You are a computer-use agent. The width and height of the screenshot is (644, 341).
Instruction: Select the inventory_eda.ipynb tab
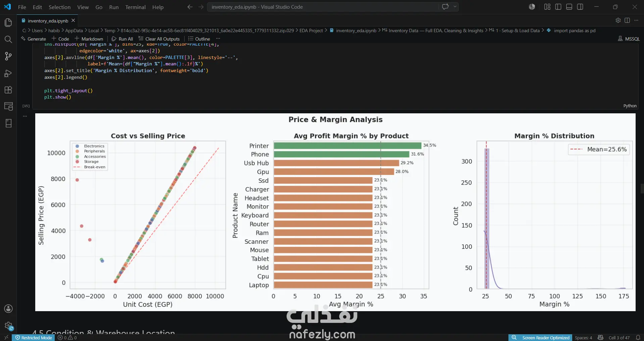click(x=48, y=21)
